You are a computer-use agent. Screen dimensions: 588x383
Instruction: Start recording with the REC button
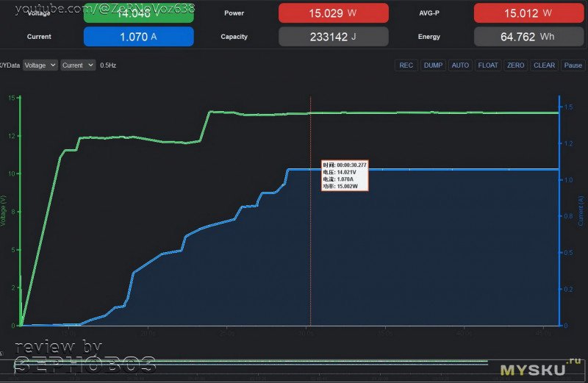point(406,65)
